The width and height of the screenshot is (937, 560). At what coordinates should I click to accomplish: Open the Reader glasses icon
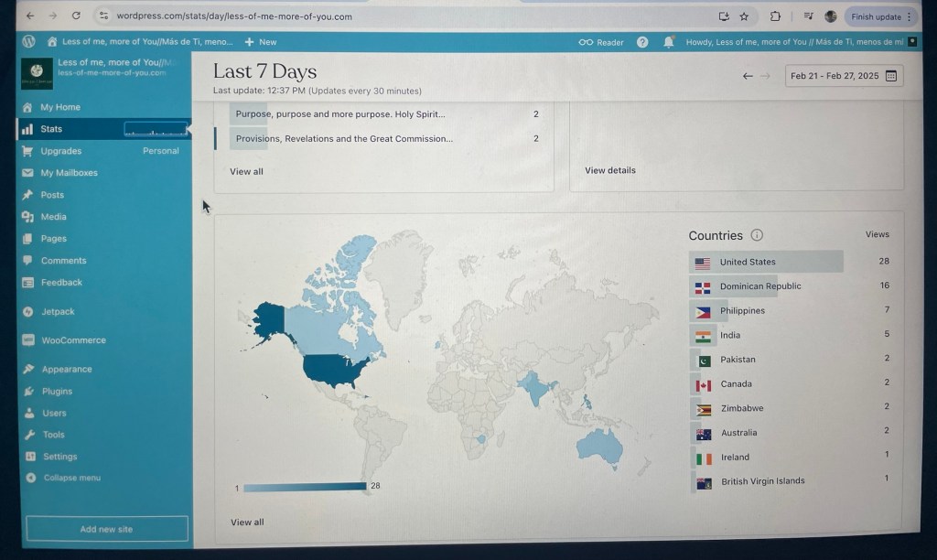[586, 42]
